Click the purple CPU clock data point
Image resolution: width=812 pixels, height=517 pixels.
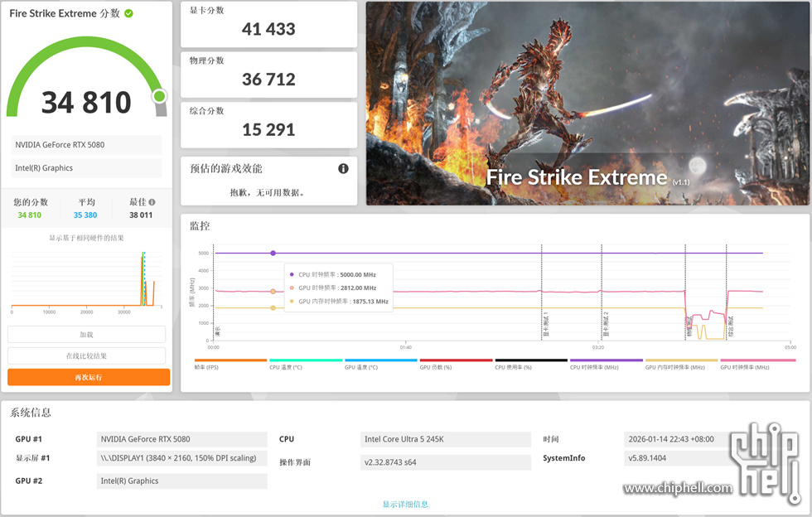(273, 254)
